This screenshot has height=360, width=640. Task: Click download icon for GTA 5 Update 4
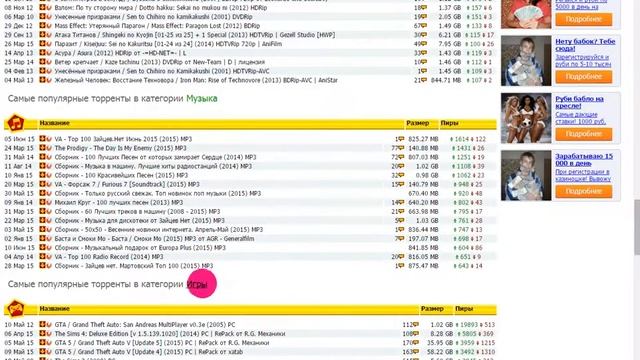42,352
